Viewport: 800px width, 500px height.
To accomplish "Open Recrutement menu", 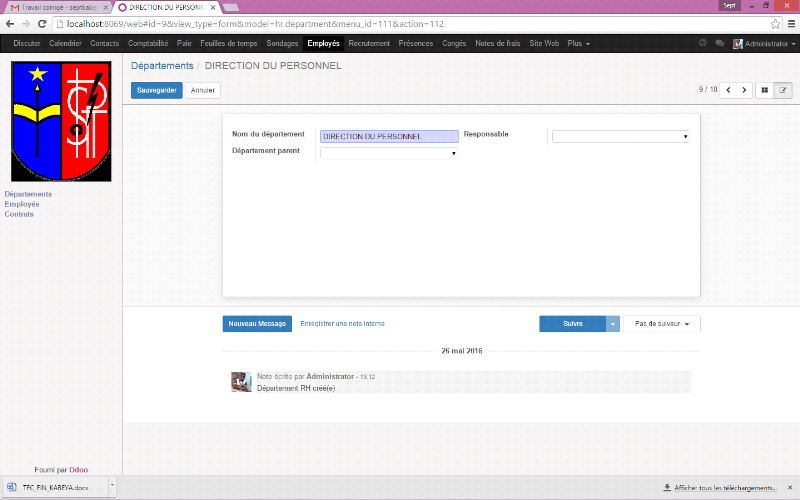I will [369, 43].
